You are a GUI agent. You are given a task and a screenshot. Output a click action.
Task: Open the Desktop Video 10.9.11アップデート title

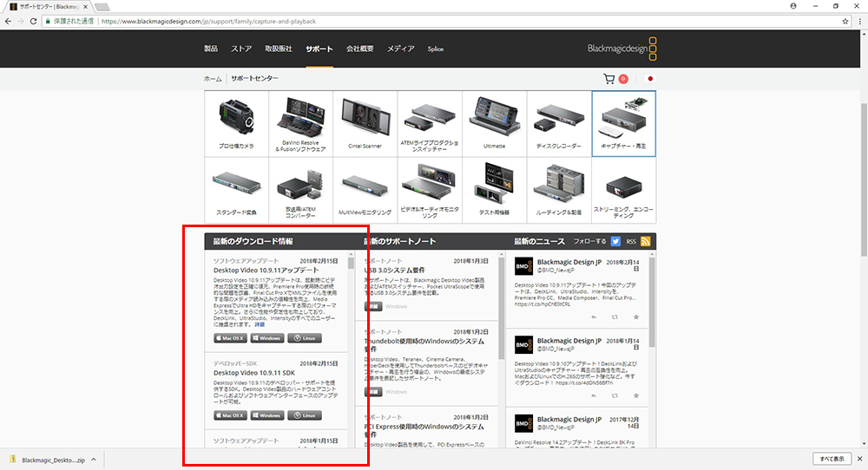click(266, 271)
